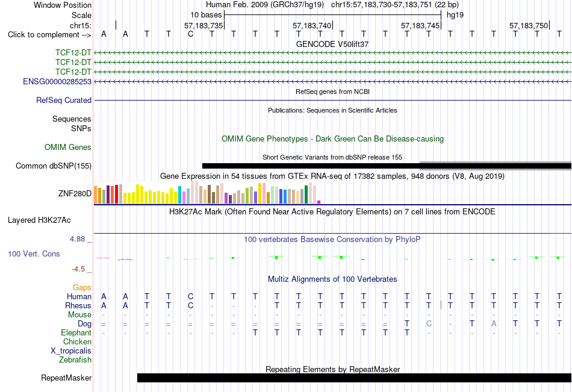Click the dark green GTEx expression bar
This screenshot has height=392, width=572.
pyautogui.click(x=306, y=194)
